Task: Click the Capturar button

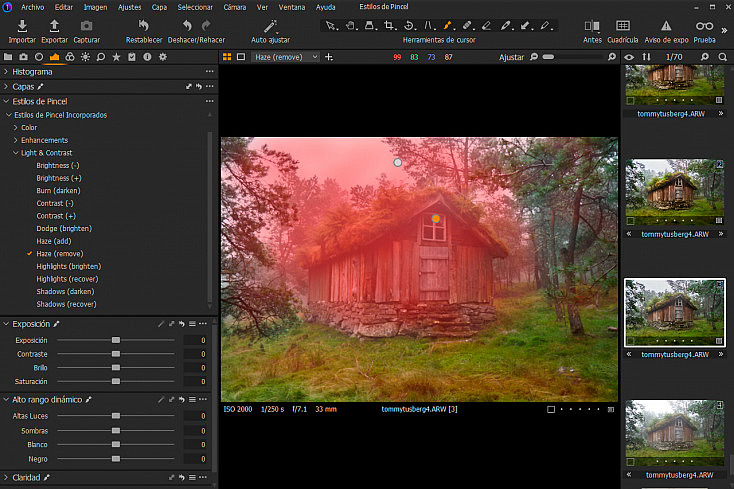Action: click(x=87, y=31)
